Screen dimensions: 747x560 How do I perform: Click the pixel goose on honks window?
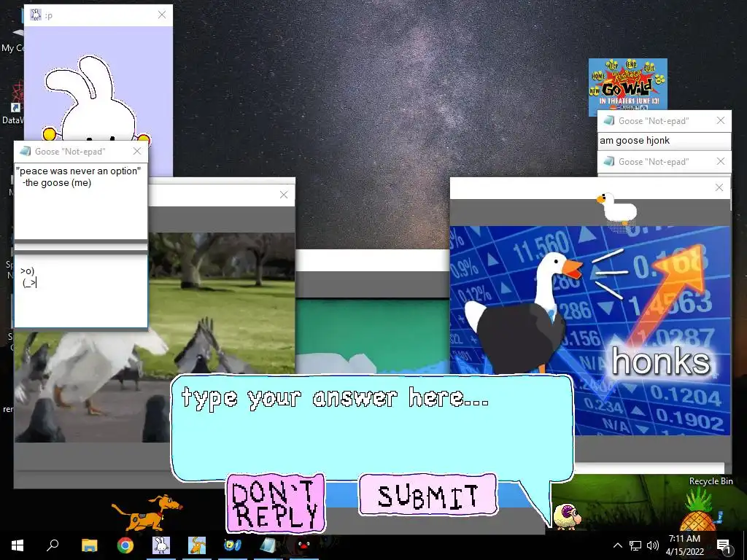[616, 208]
